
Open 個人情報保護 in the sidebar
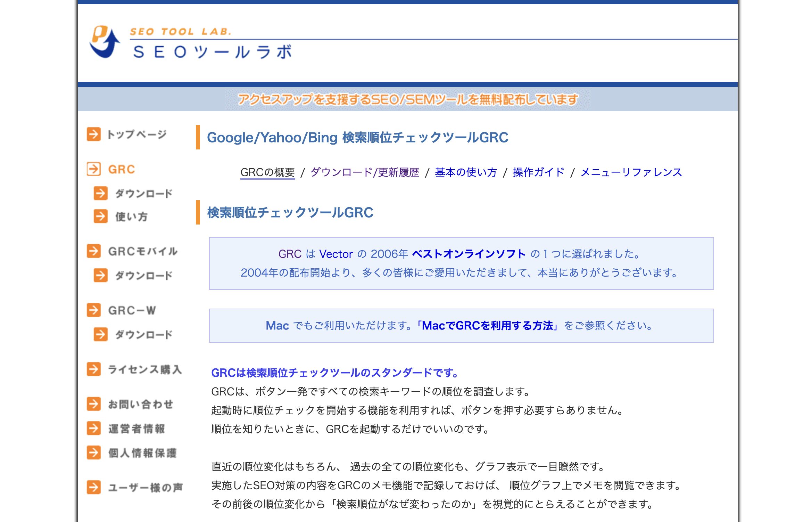click(142, 452)
